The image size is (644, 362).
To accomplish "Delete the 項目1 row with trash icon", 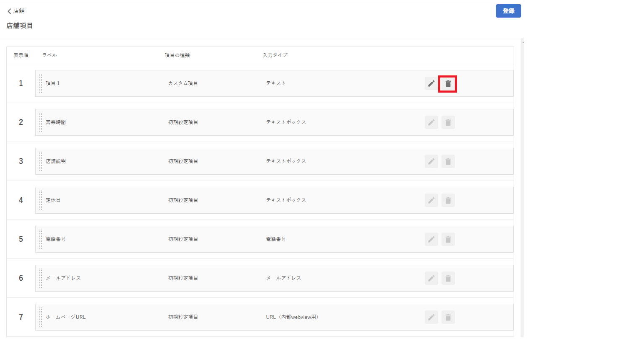I will 448,83.
